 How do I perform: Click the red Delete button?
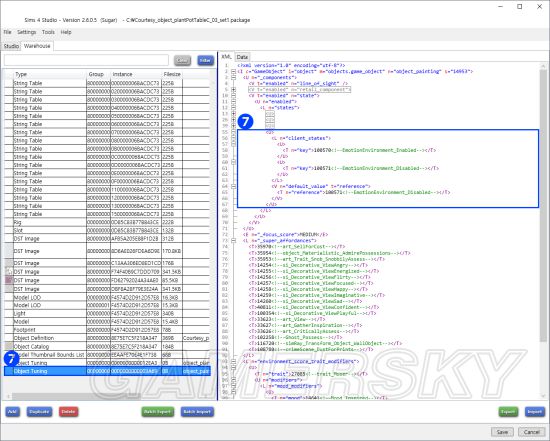pyautogui.click(x=68, y=412)
